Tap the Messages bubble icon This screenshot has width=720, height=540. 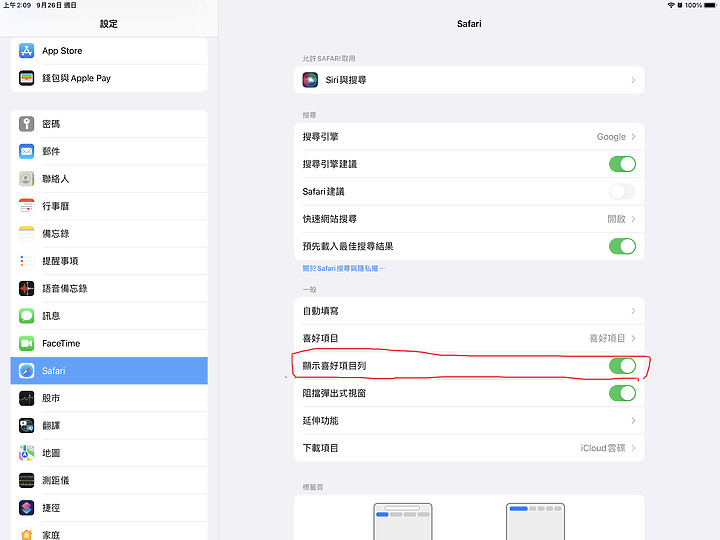(x=26, y=316)
